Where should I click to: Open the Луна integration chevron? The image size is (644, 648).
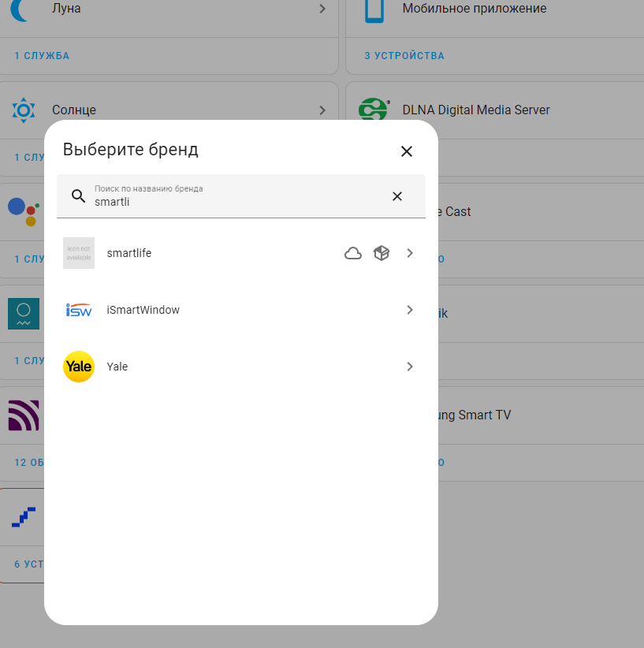tap(322, 9)
